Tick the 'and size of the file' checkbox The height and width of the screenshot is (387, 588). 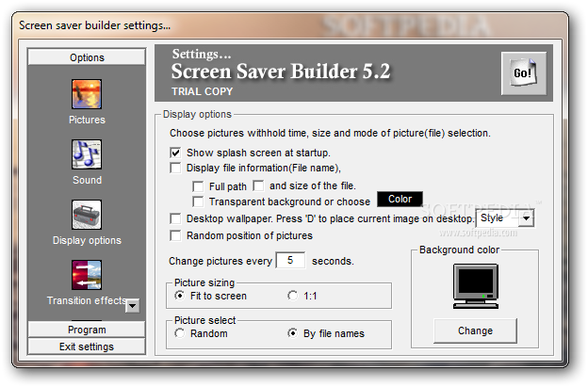point(258,185)
